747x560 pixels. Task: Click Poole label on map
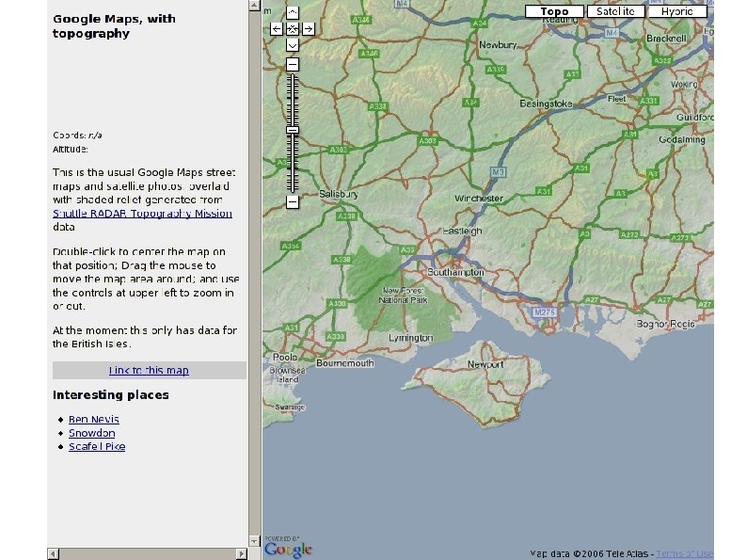pyautogui.click(x=285, y=357)
